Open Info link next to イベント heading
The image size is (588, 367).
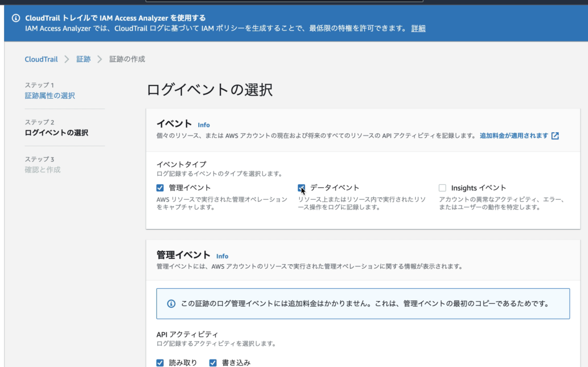coord(204,125)
